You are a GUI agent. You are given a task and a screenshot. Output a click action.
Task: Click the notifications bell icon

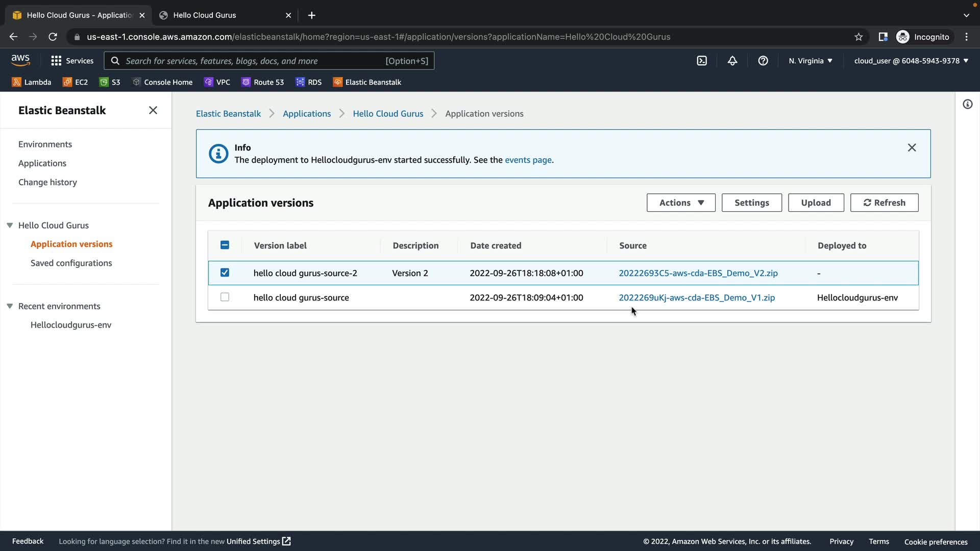click(732, 61)
